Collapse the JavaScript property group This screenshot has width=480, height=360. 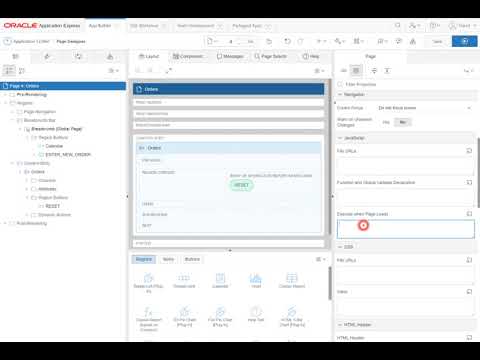coord(340,138)
